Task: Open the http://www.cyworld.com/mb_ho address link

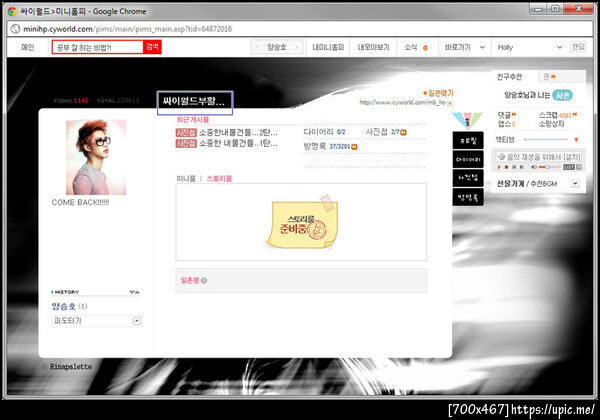Action: coord(402,103)
